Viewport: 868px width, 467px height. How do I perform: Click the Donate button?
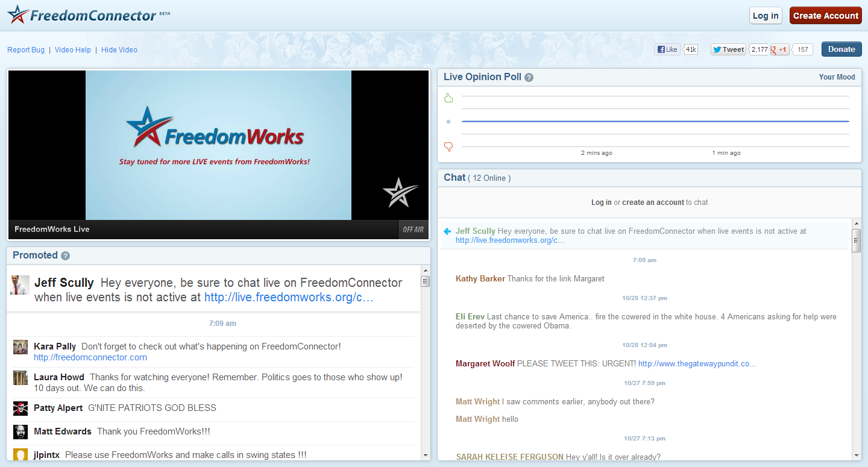click(841, 49)
